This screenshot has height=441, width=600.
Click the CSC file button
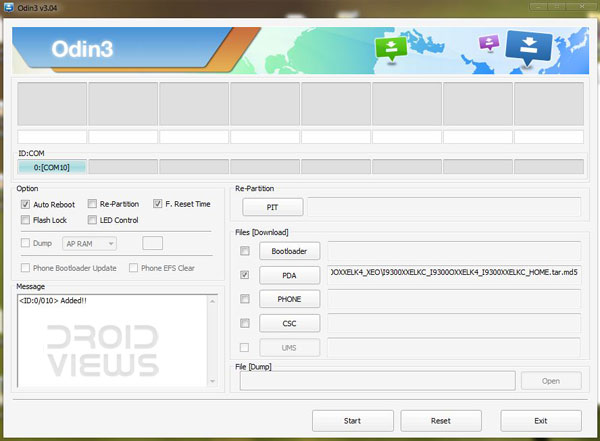click(290, 323)
